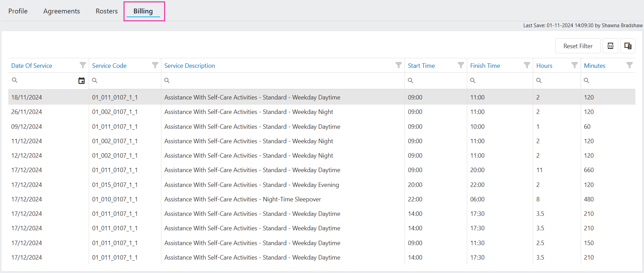Screen dimensions: 644x273
Task: Click the 480 minutes cell
Action: click(589, 199)
